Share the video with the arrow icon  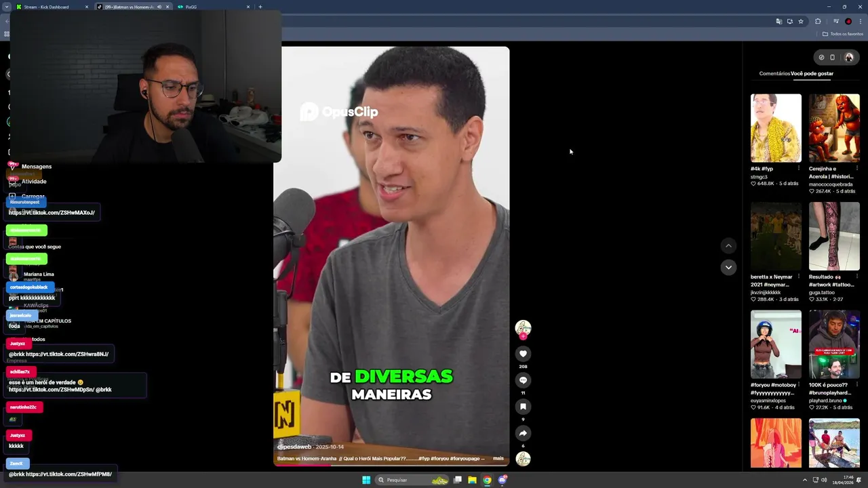[x=523, y=433]
